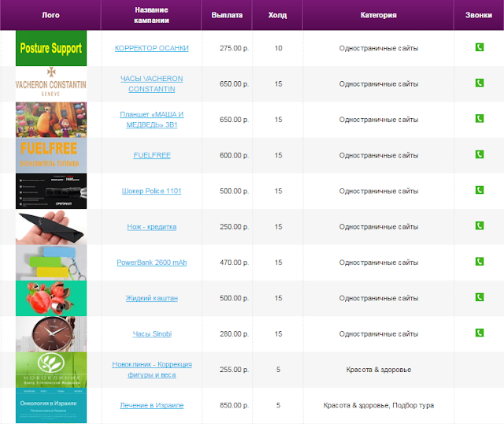
Task: Click the phone icon in Нож - кредитка row
Action: click(480, 226)
